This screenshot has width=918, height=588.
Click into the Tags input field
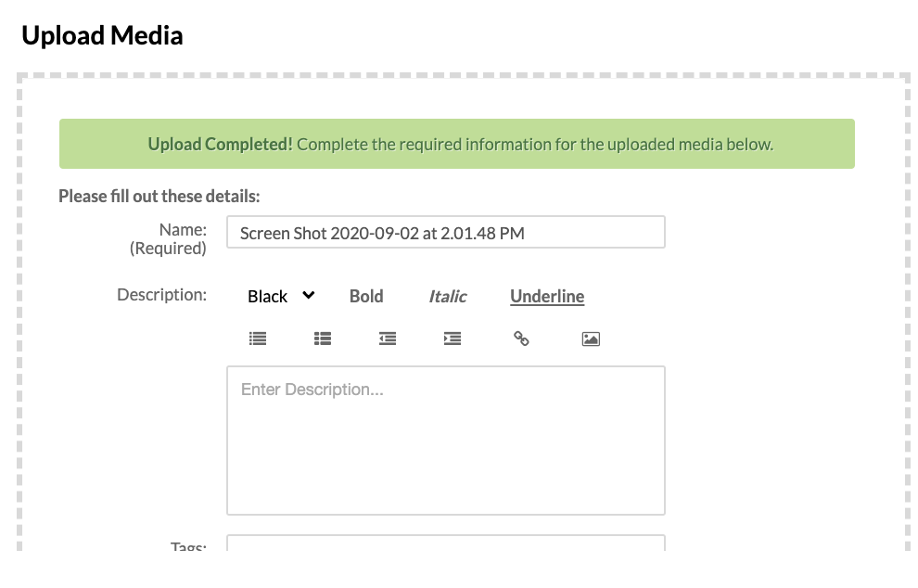[446, 543]
